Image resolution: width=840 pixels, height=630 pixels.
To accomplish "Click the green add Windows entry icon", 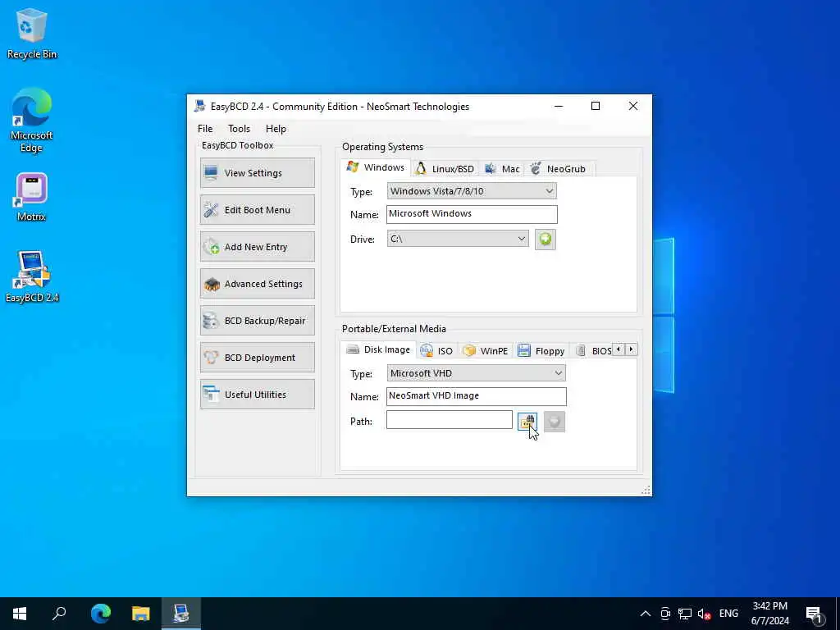I will (x=546, y=240).
